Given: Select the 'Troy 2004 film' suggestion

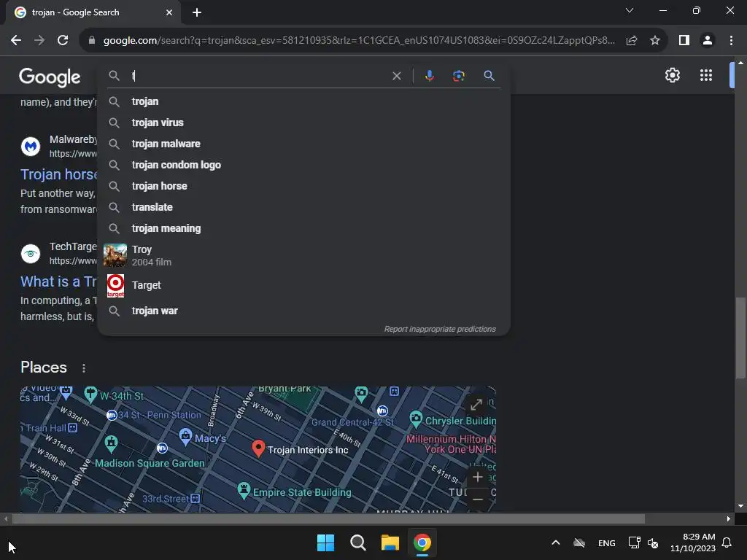Looking at the screenshot, I should coord(303,255).
